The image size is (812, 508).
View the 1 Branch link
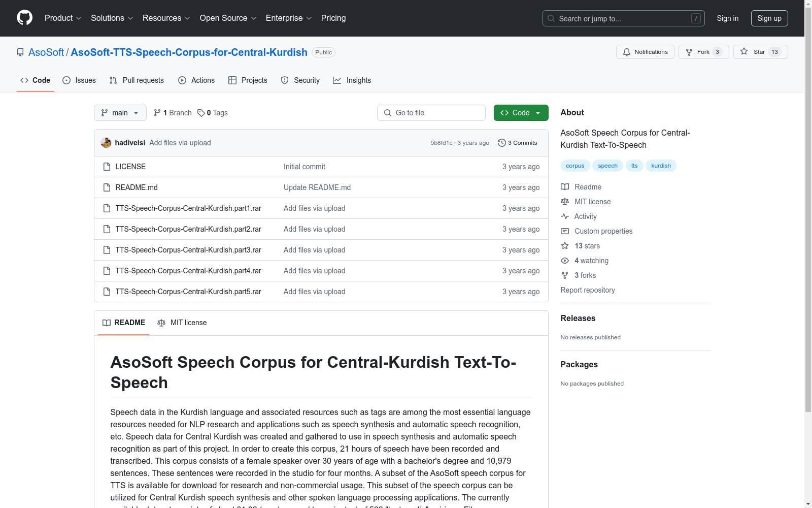173,113
